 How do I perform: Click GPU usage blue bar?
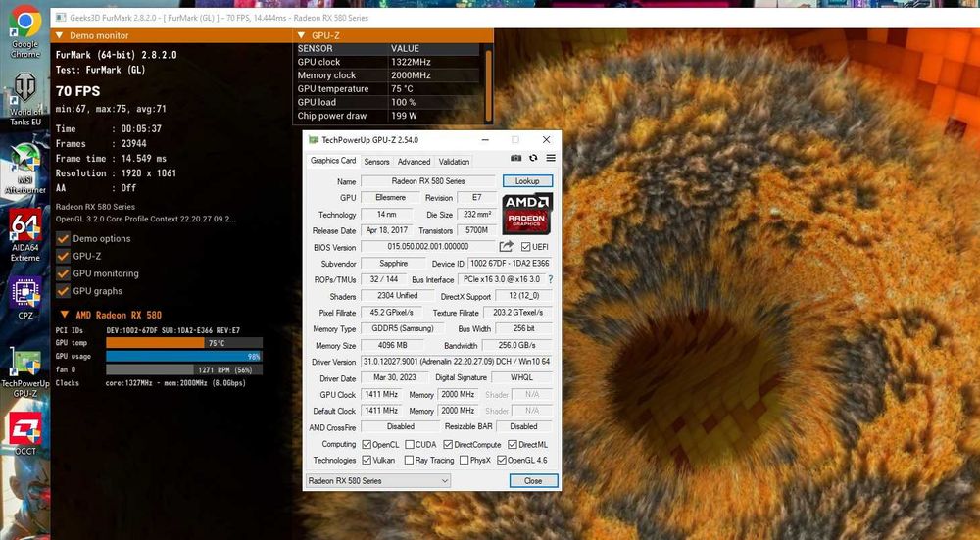click(184, 357)
